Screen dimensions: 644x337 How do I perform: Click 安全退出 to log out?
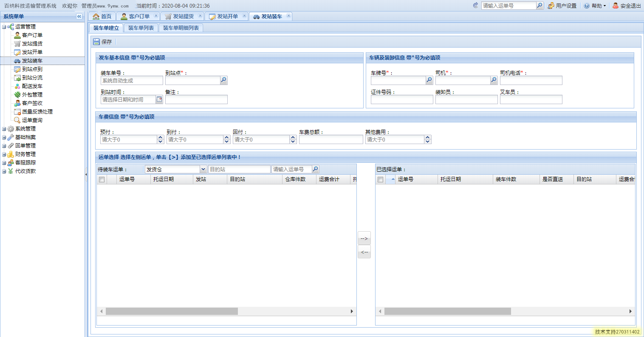pos(627,6)
